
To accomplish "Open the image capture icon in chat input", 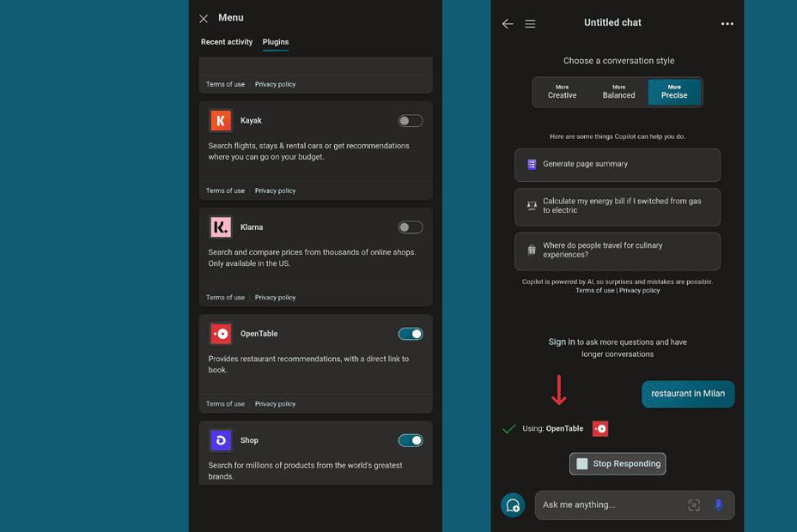I will pos(694,505).
